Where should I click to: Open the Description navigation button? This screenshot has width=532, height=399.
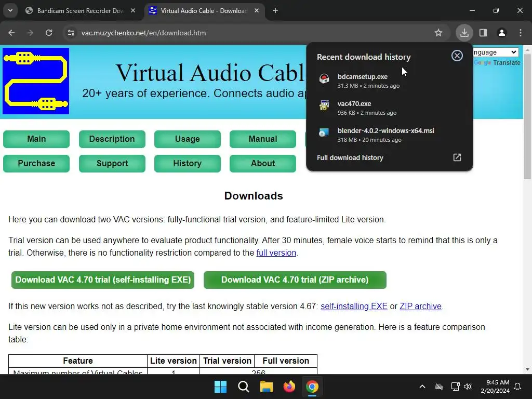coord(112,139)
